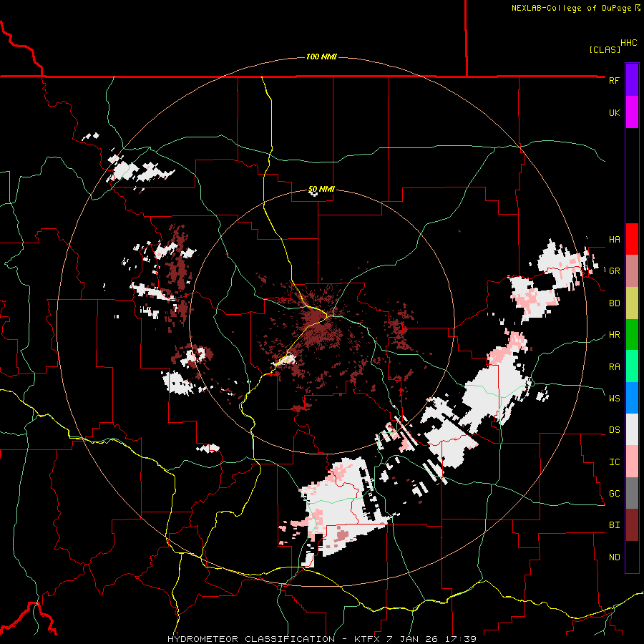The image size is (644, 644).
Task: Click the DS white legend swatch
Action: coord(632,429)
